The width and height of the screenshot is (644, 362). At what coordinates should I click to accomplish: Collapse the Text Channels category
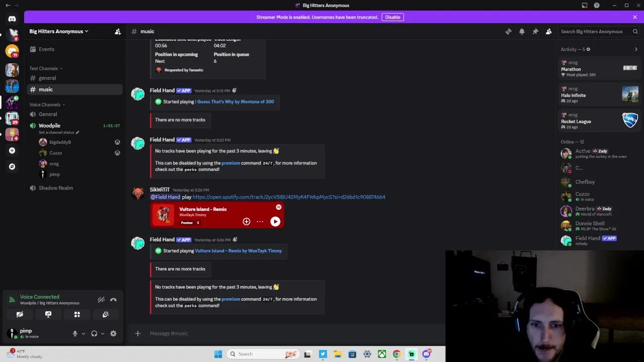46,68
